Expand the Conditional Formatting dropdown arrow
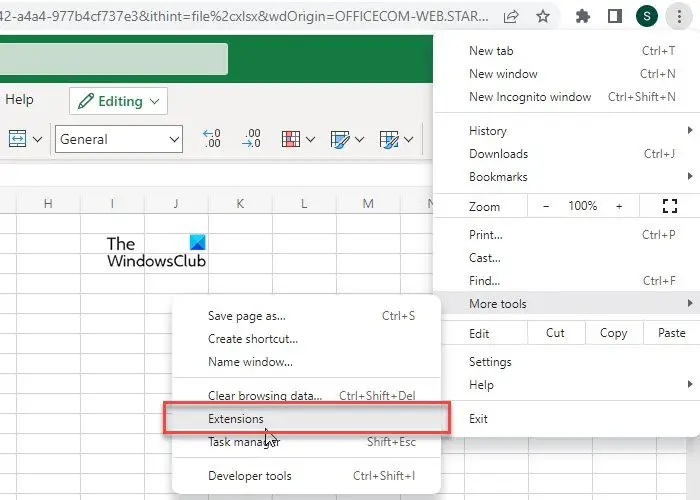 point(310,140)
